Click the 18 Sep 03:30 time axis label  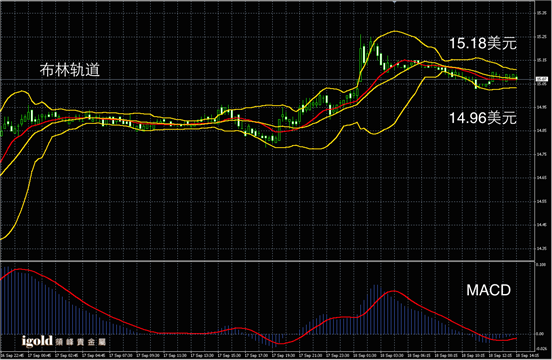point(392,356)
